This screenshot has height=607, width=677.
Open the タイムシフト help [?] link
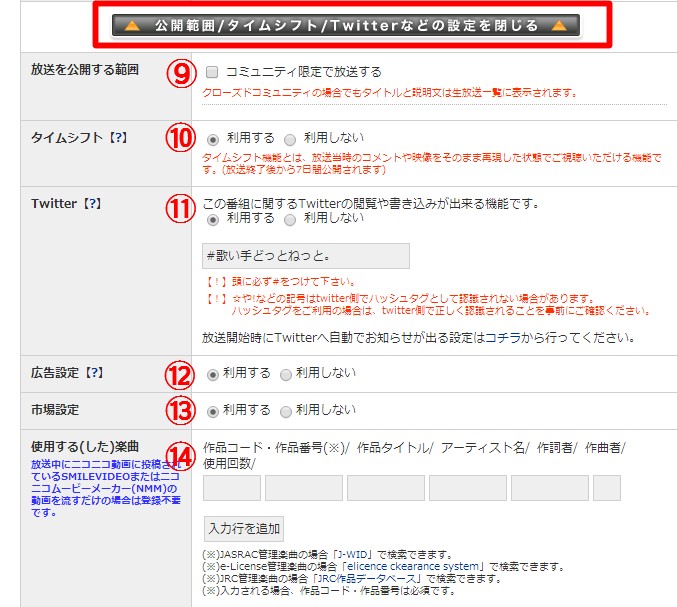(120, 139)
